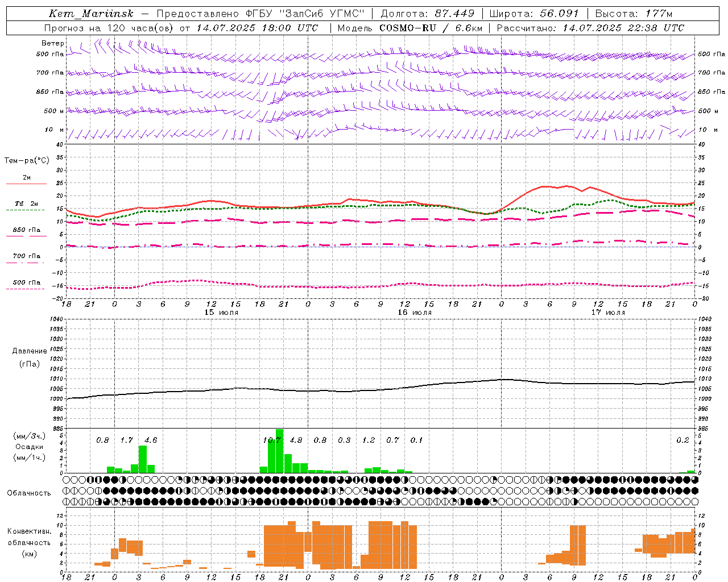This screenshot has width=728, height=582.
Task: Click the '10 м' wind level label on left
Action: (55, 130)
